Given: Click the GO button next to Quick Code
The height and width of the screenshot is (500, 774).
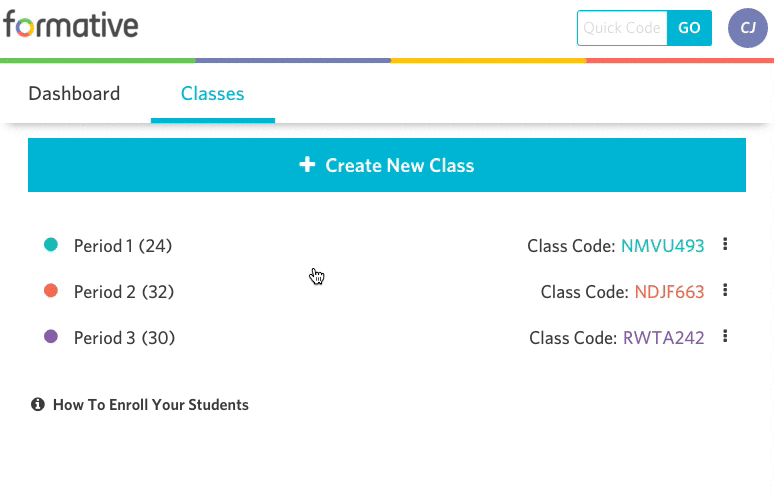Looking at the screenshot, I should coord(689,28).
